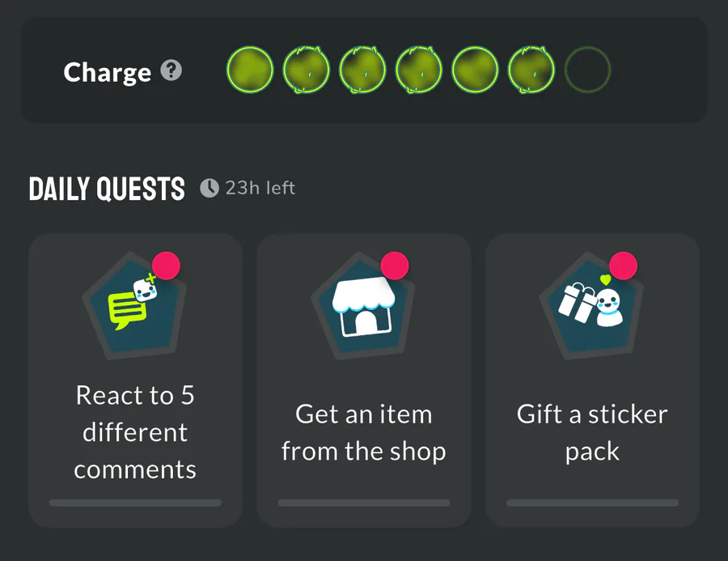Image resolution: width=728 pixels, height=561 pixels.
Task: Click the shop quest progress bar
Action: click(363, 503)
